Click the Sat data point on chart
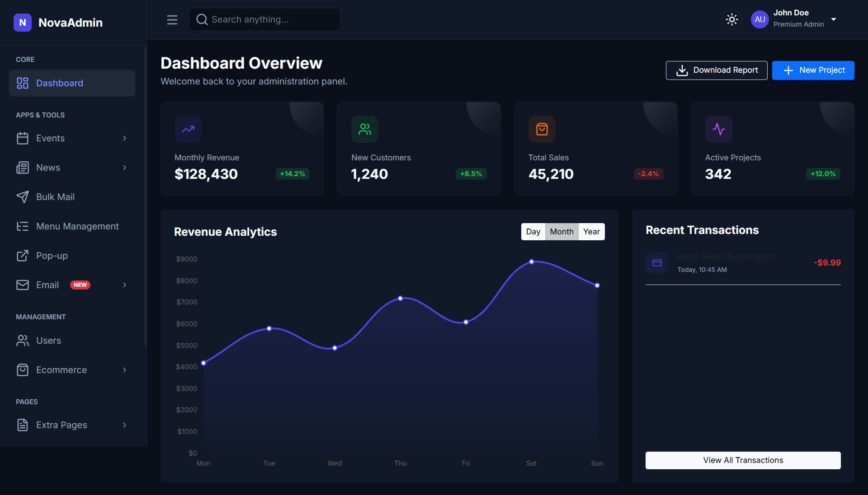Screen dimensions: 868x495 [532, 262]
